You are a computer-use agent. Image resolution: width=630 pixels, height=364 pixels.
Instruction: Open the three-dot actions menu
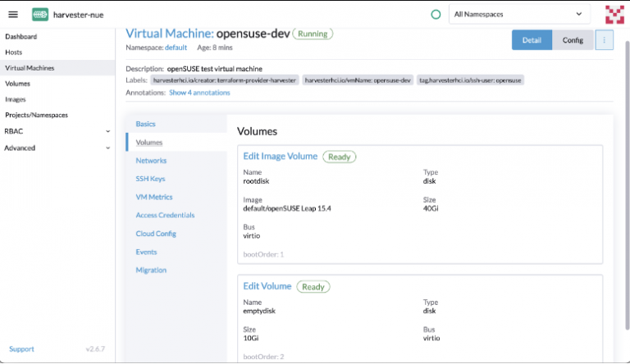click(x=605, y=39)
